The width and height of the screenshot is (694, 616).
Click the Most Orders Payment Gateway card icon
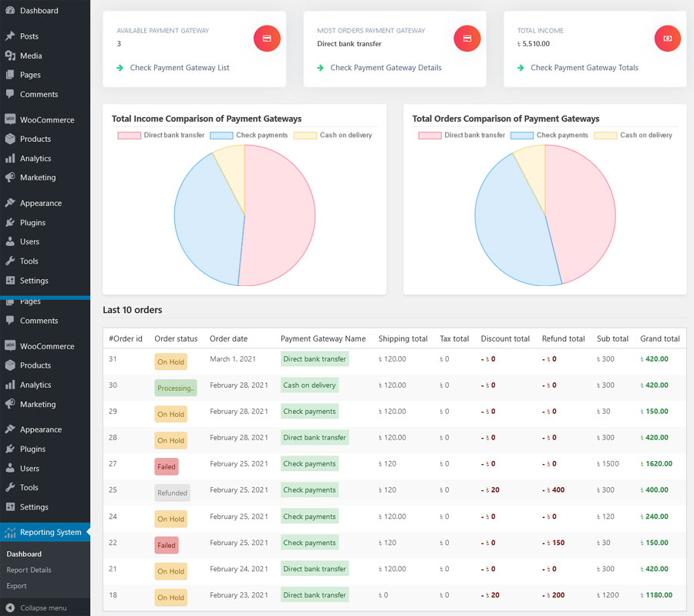(467, 39)
